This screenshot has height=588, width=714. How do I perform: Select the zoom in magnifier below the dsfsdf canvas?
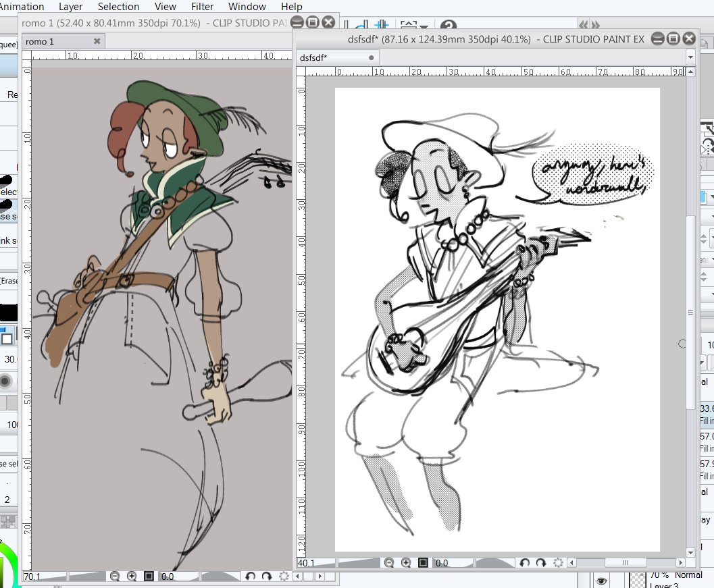406,562
